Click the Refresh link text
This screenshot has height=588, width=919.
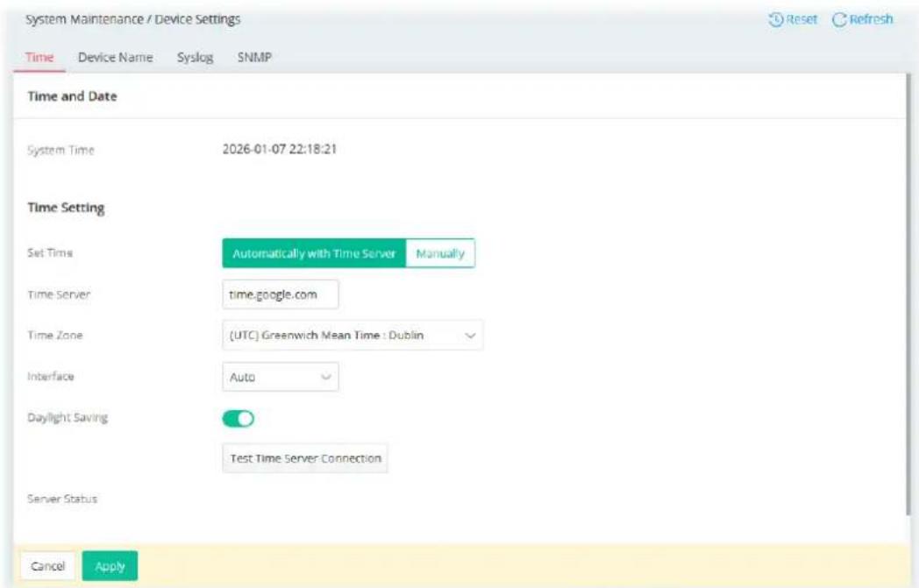(x=871, y=19)
